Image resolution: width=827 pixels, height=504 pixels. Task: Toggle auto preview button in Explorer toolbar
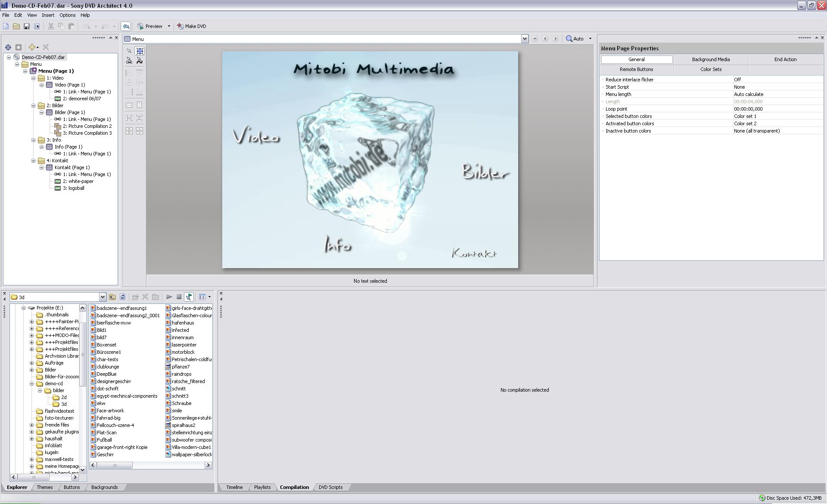click(x=189, y=297)
